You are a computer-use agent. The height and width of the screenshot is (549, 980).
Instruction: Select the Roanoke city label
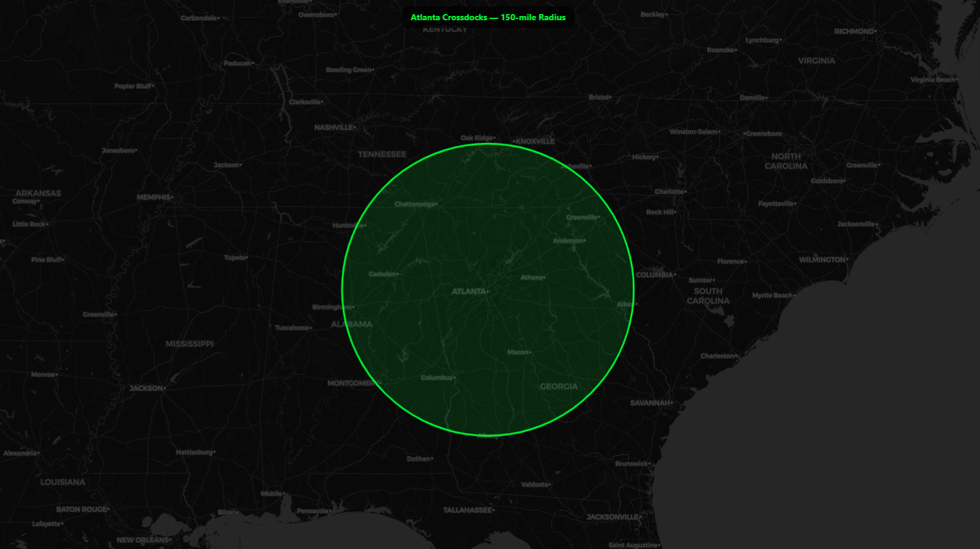720,50
